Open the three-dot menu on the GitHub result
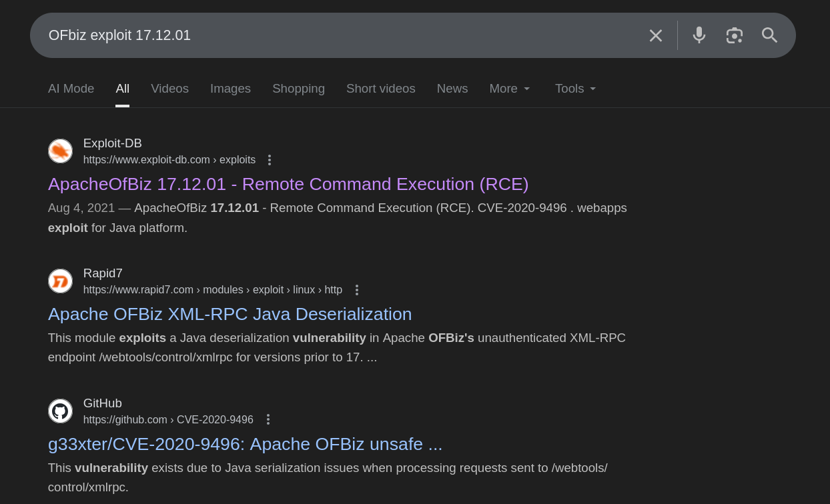830x504 pixels. (268, 419)
